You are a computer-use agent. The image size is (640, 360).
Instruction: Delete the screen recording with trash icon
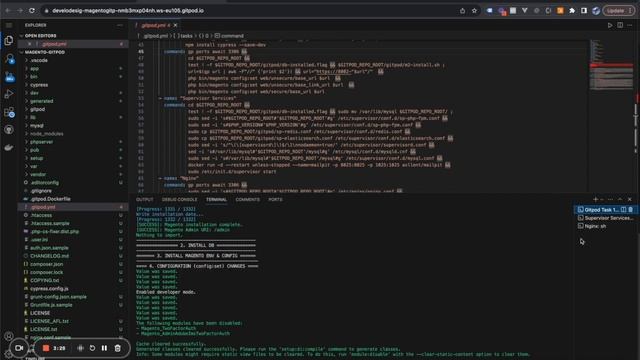[x=118, y=348]
